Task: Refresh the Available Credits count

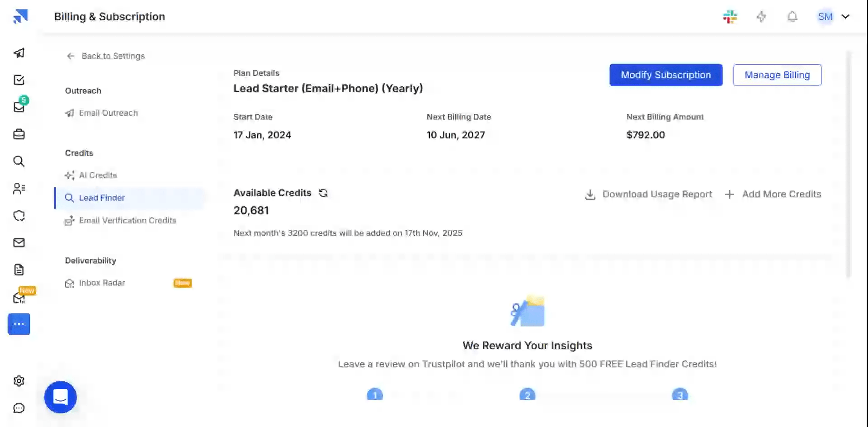Action: tap(323, 193)
